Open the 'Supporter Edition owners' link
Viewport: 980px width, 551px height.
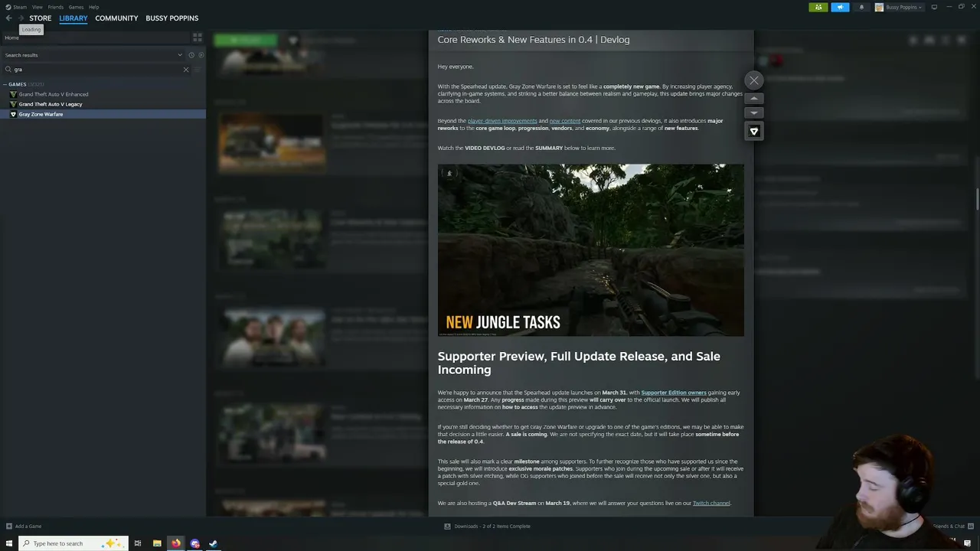[674, 393]
